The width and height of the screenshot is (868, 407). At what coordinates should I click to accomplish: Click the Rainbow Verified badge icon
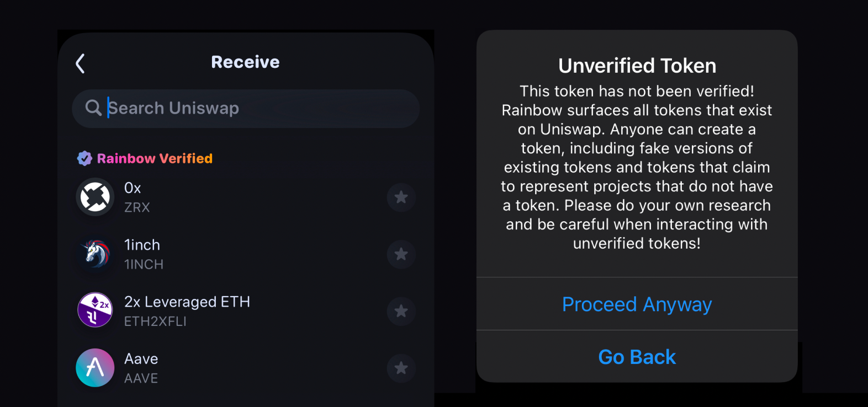point(84,159)
